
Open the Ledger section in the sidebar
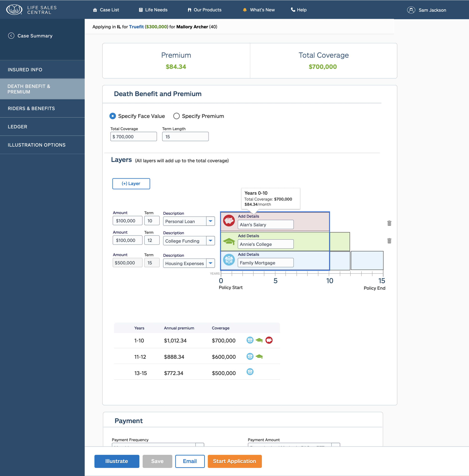[x=17, y=127]
